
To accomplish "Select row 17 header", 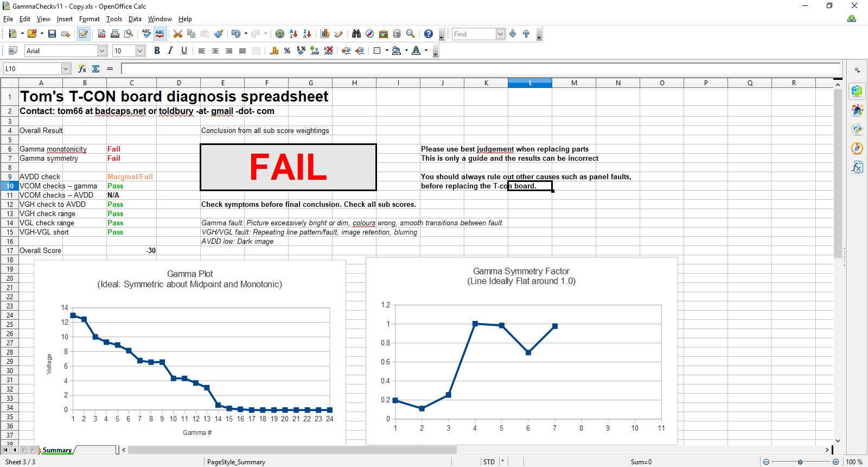I will click(x=10, y=250).
